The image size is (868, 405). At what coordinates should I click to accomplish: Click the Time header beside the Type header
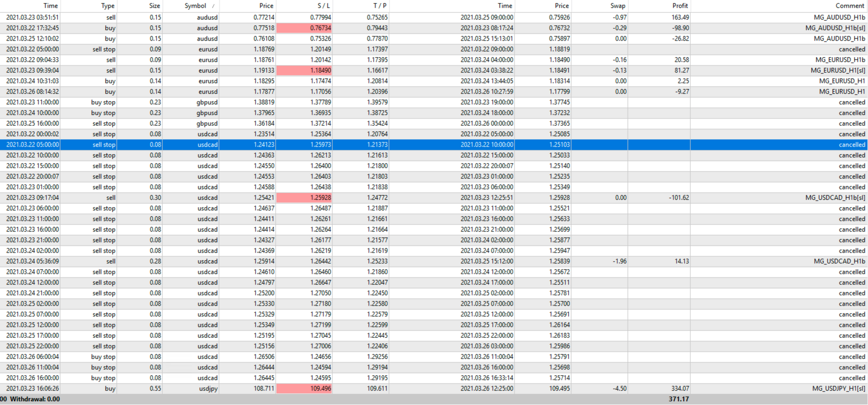click(x=51, y=6)
